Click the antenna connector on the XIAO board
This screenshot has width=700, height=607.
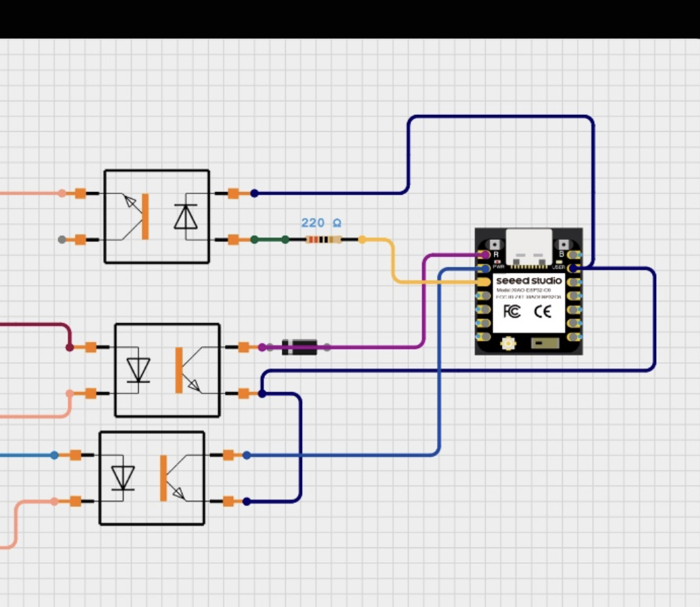coord(508,343)
